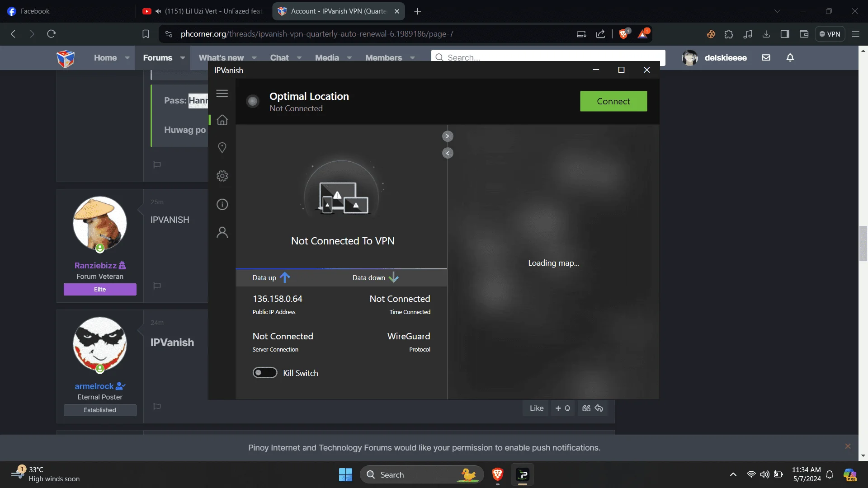Open IPVanish from the taskbar
Viewport: 868px width, 488px height.
coord(523,474)
